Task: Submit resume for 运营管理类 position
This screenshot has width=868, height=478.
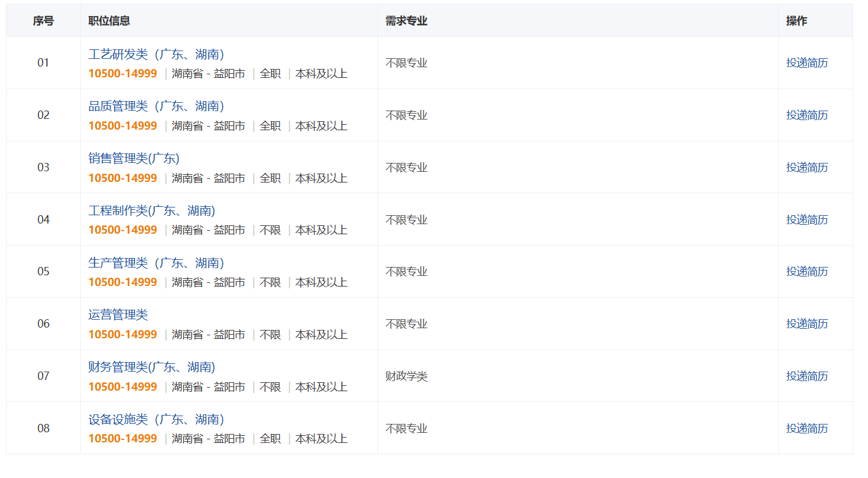Action: point(807,324)
